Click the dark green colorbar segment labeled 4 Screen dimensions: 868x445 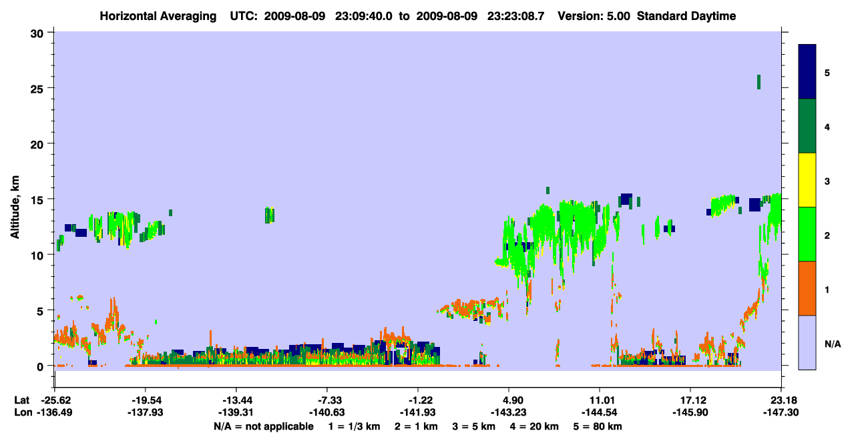point(807,126)
